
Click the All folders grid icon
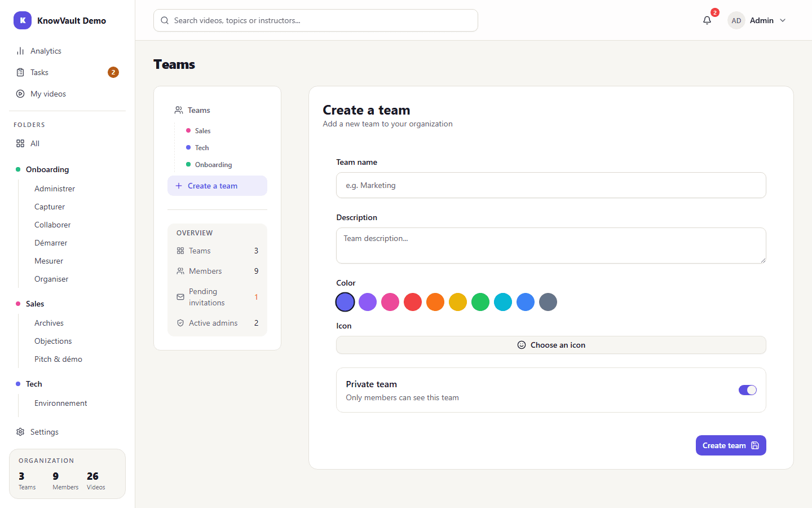[x=20, y=143]
